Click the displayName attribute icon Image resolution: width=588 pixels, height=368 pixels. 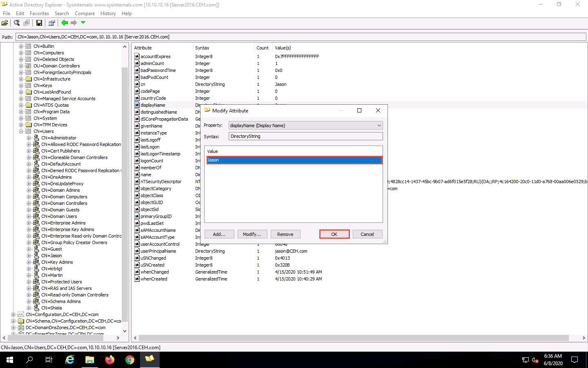pos(137,105)
